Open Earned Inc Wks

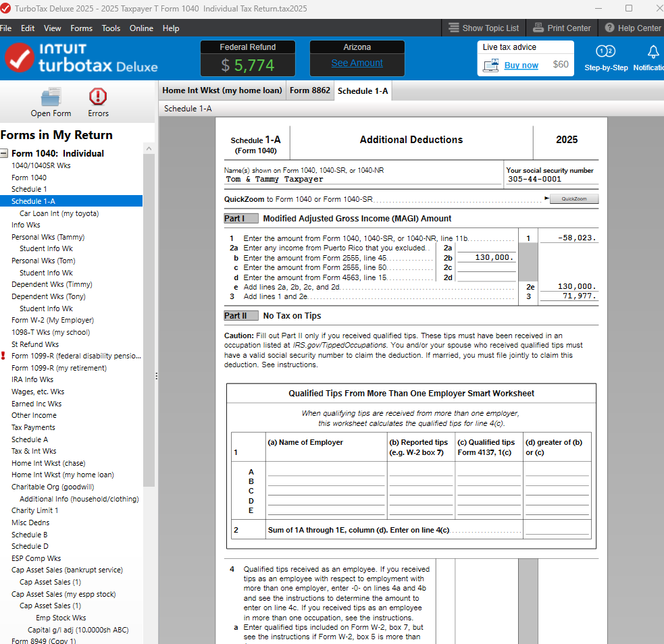coord(36,404)
